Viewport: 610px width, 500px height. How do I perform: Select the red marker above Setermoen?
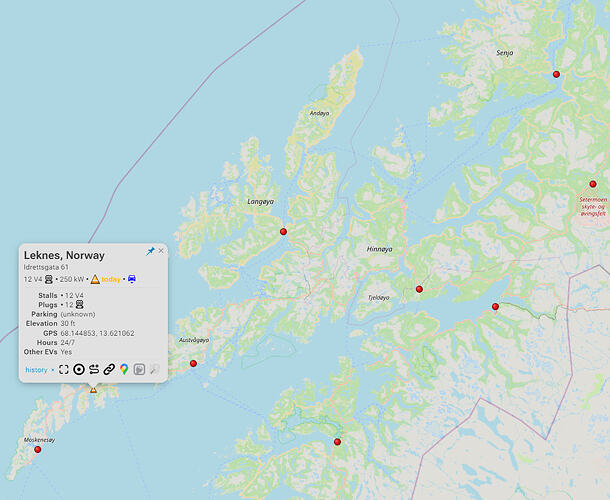pyautogui.click(x=593, y=184)
